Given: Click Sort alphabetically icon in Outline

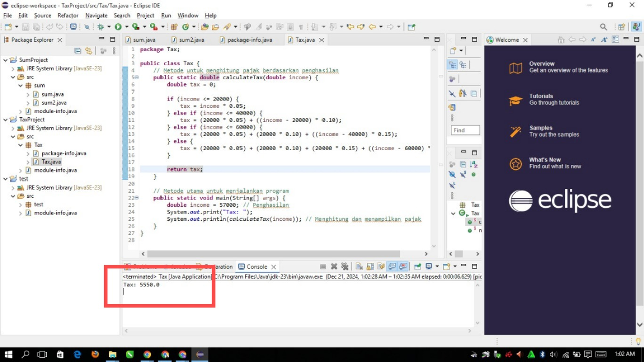Looking at the screenshot, I should point(474,164).
